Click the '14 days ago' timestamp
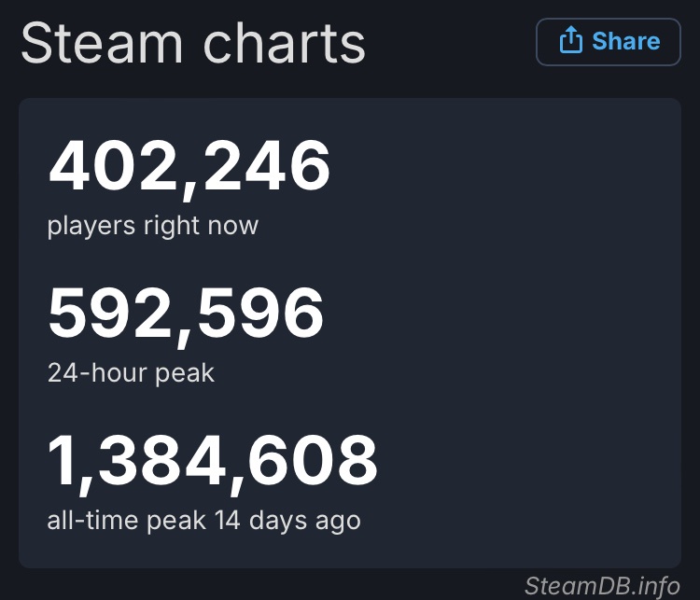Screen dimensions: 700x600 287,521
